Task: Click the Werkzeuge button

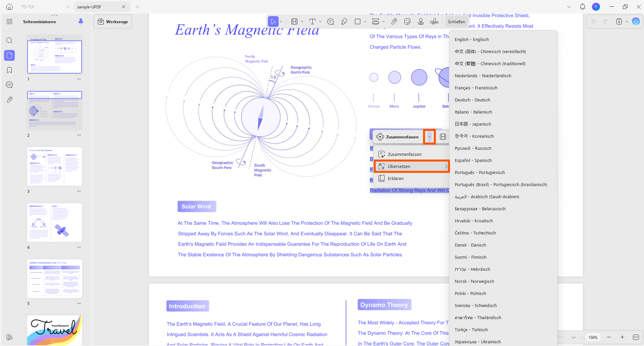Action: (x=113, y=21)
